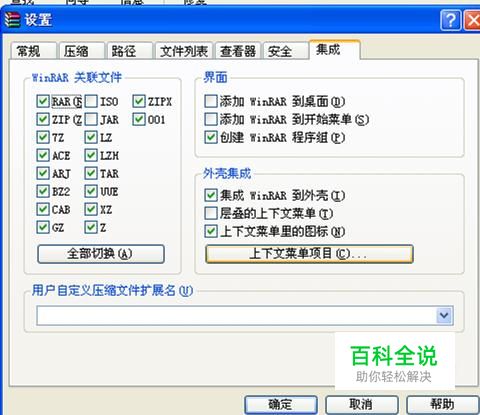
Task: Open the 文件列表 tab
Action: (184, 51)
